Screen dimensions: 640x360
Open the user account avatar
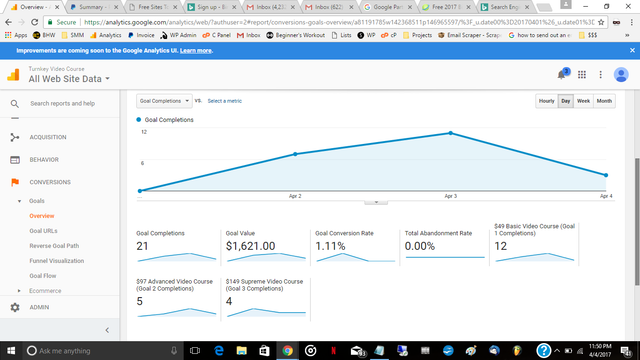tap(621, 74)
